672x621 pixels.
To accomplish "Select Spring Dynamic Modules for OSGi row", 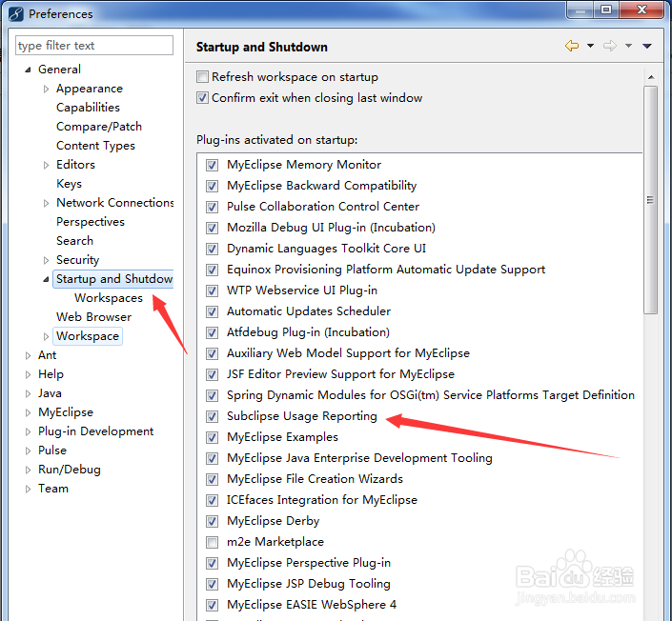I will tap(430, 395).
